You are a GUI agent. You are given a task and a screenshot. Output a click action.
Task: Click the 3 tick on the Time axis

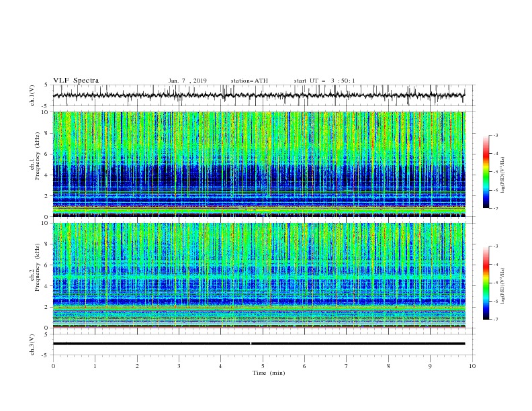179,366
